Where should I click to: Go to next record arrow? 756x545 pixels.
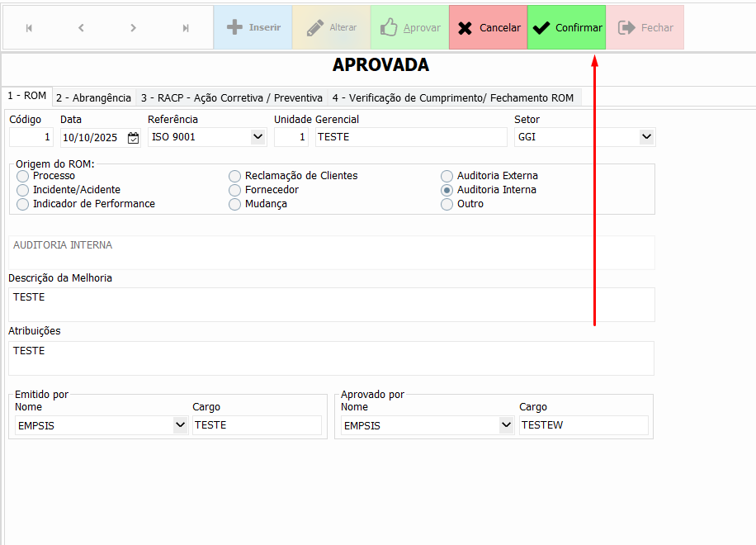coord(133,28)
